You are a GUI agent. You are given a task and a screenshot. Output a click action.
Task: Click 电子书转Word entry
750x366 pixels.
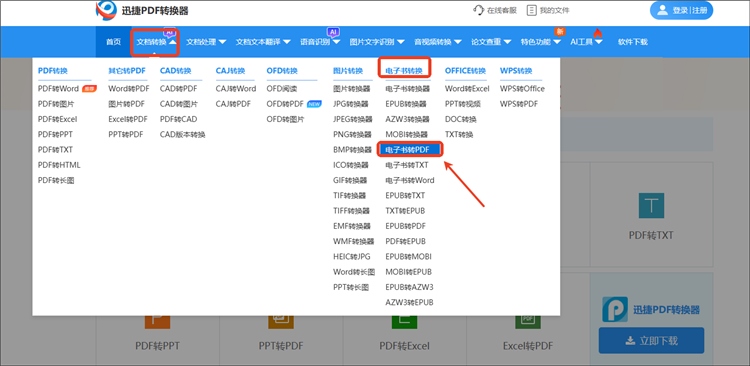(410, 180)
